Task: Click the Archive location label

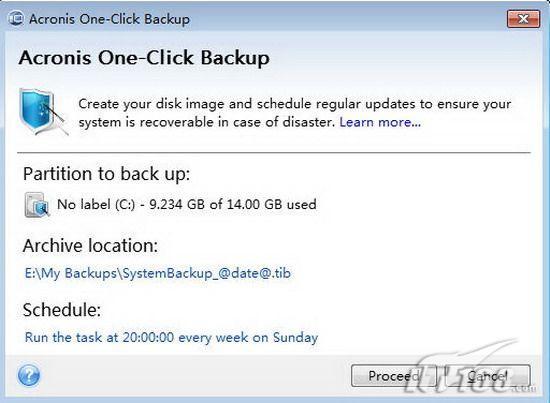Action: pos(90,246)
